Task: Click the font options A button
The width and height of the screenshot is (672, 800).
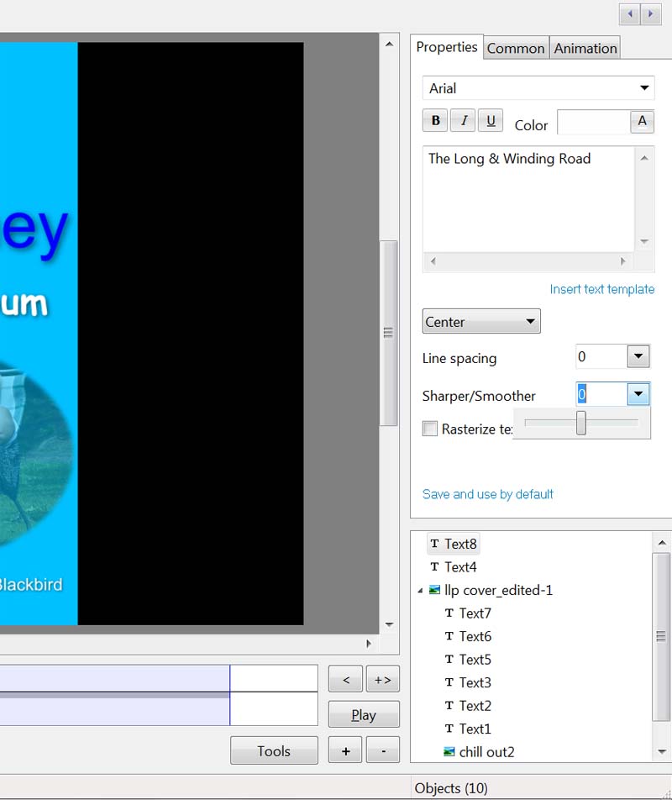Action: (642, 122)
